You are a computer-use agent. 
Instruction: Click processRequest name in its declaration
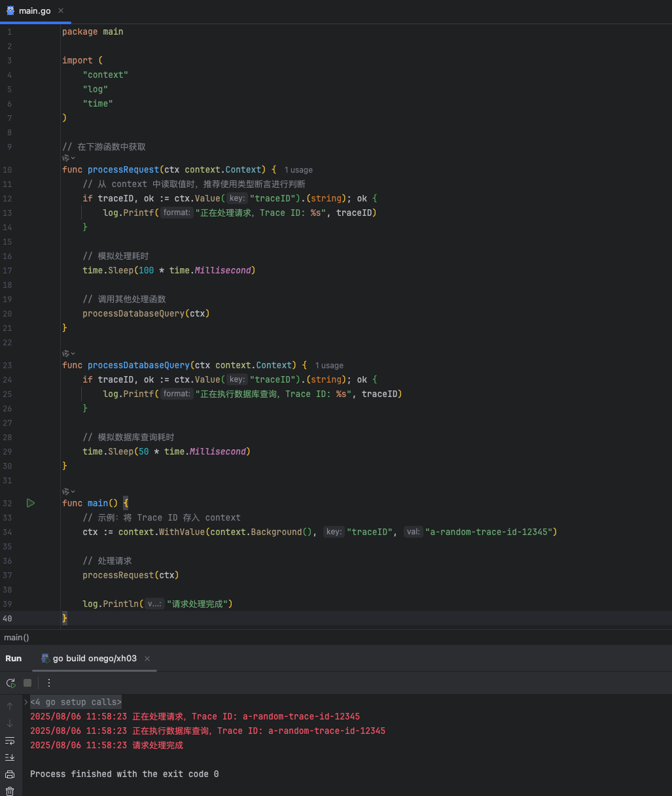click(x=123, y=169)
